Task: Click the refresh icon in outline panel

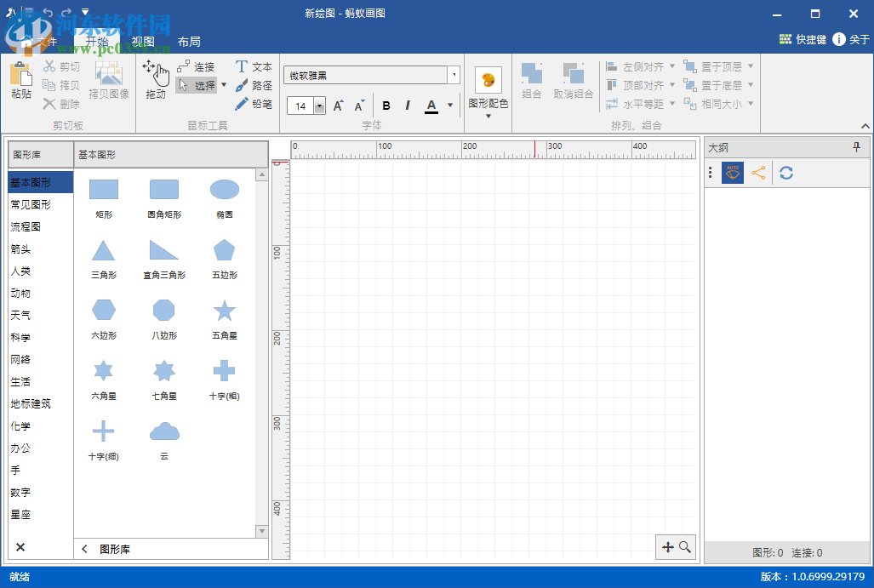Action: [x=786, y=173]
